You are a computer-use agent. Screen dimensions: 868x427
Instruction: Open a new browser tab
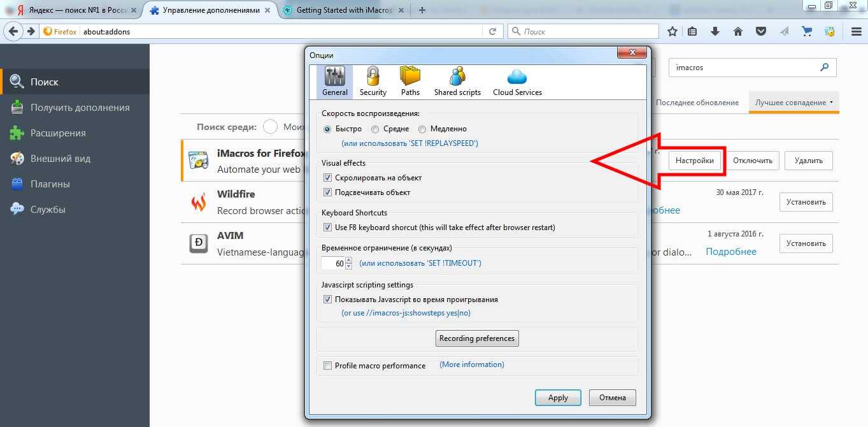422,10
